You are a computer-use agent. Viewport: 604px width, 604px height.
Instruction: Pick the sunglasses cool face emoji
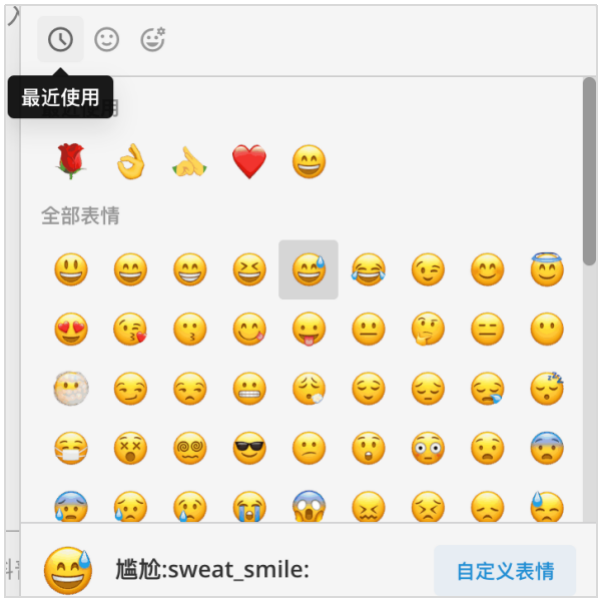coord(249,448)
